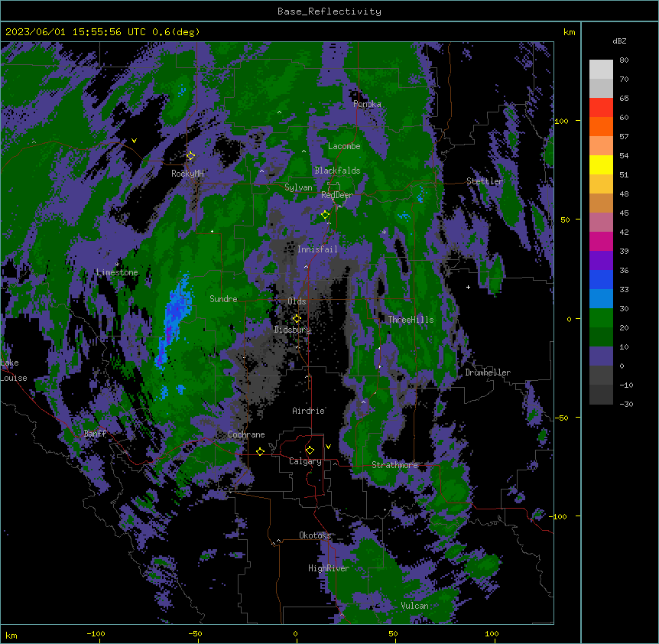
Task: Select the Blackfalds label
Action: 337,171
